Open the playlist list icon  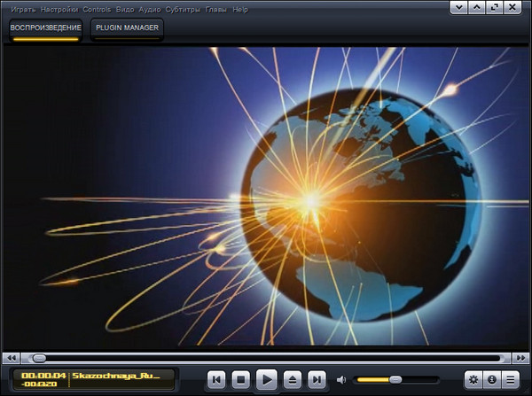(x=511, y=380)
